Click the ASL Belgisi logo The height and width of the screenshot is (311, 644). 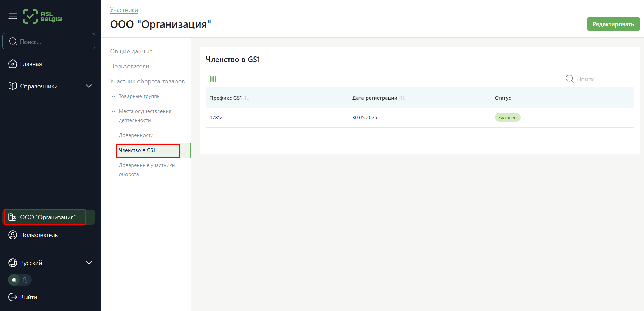(43, 16)
